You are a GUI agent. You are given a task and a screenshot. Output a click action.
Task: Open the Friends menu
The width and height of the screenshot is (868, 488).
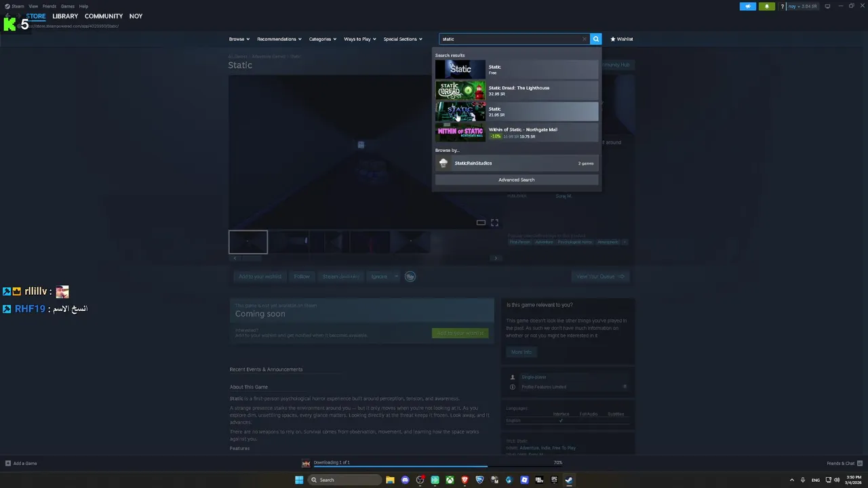point(50,6)
